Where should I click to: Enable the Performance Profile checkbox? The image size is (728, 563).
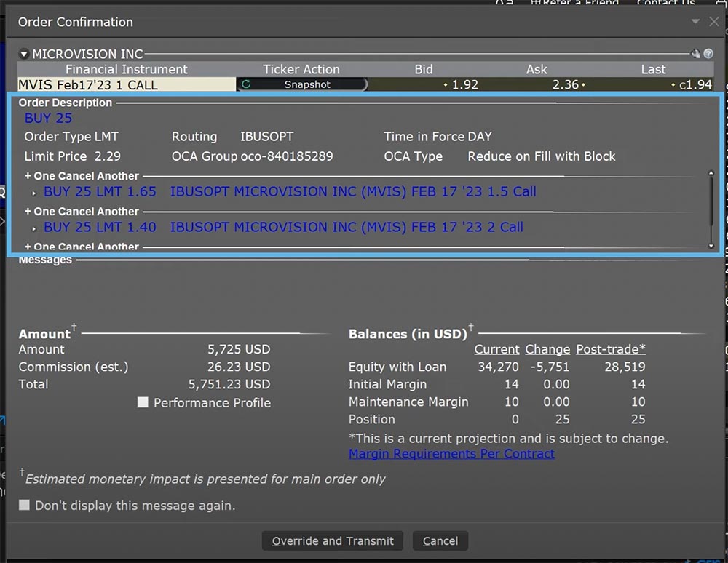coord(143,402)
